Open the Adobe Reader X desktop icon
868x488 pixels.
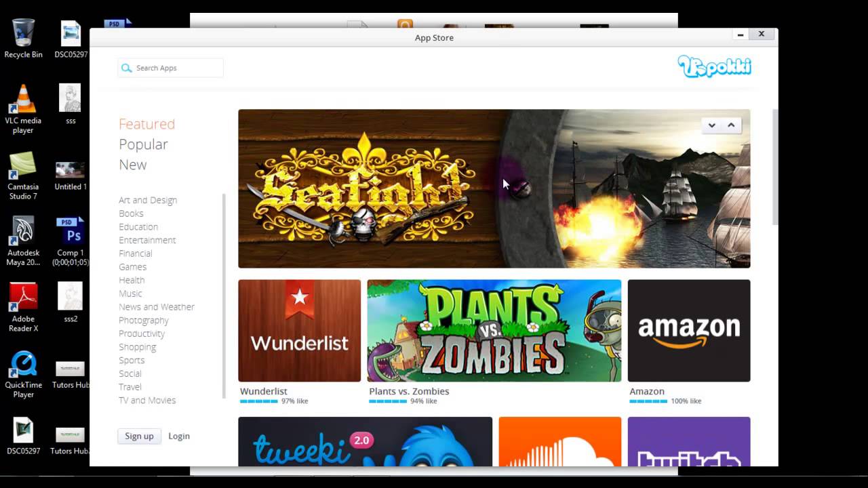pyautogui.click(x=23, y=307)
